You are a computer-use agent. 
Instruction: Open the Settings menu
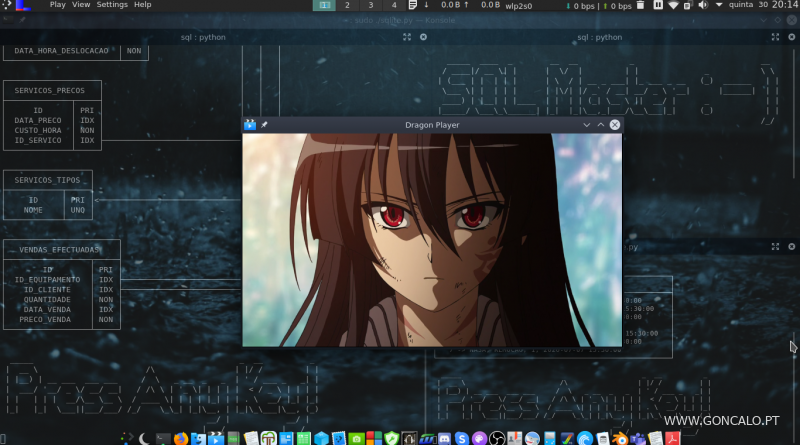tap(112, 5)
